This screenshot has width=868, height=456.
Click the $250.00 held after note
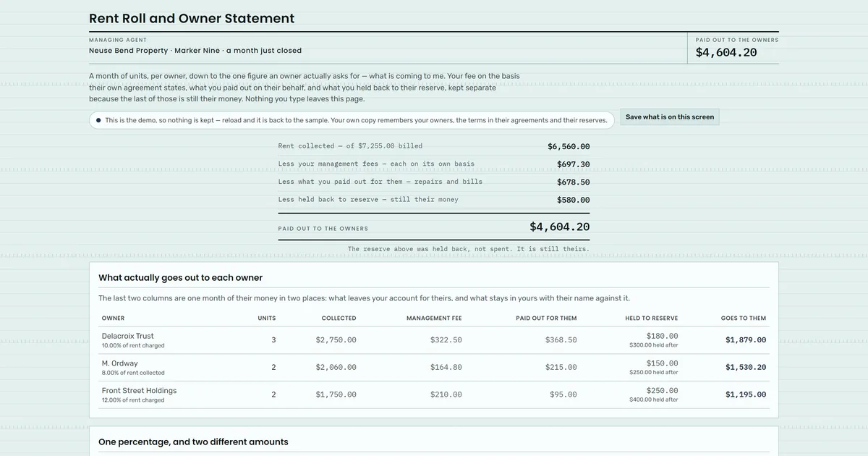654,373
